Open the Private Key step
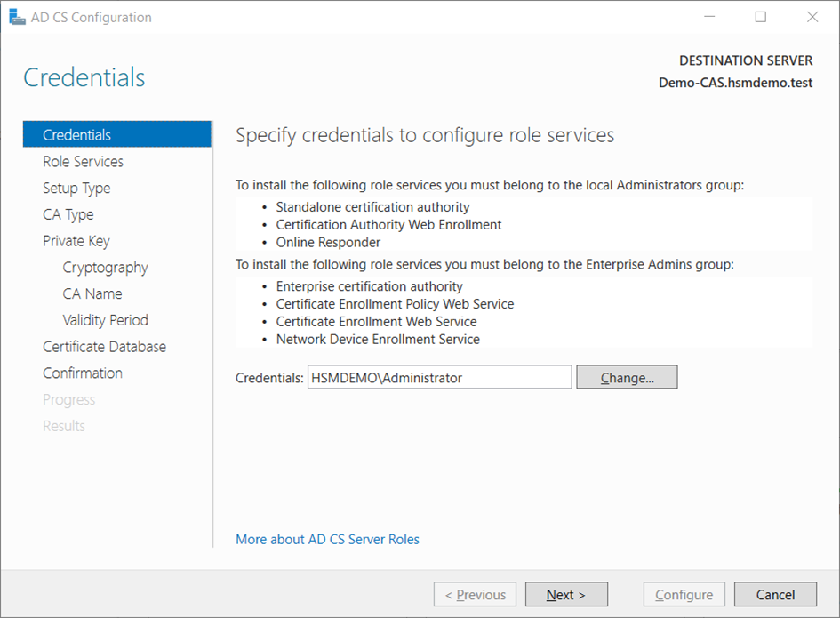This screenshot has width=840, height=618. [76, 241]
